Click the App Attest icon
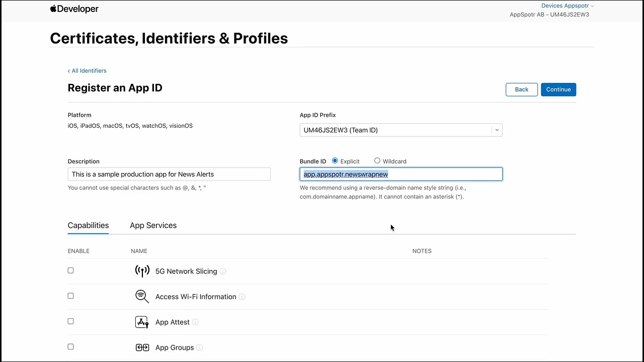Image resolution: width=644 pixels, height=362 pixels. [142, 322]
